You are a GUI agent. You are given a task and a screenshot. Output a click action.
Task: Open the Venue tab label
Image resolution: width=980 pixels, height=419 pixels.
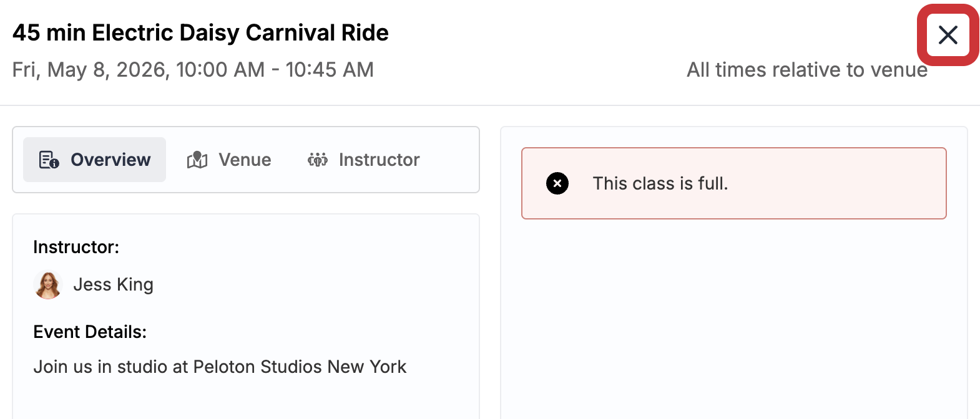coord(245,160)
